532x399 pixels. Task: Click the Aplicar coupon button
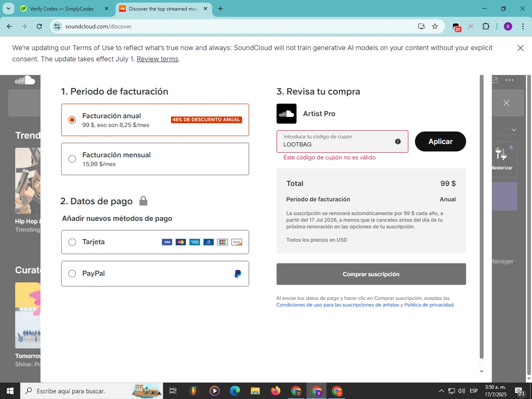[440, 142]
